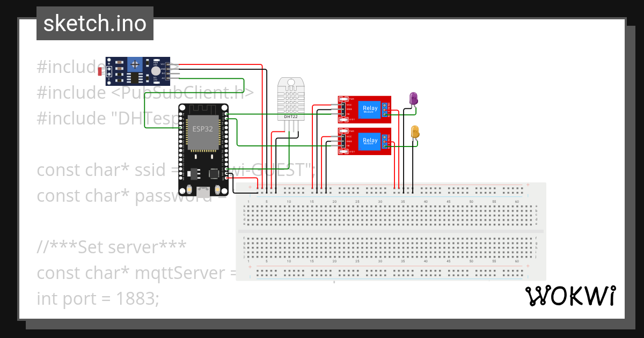Click the yellow LED
This screenshot has height=338, width=644.
415,131
